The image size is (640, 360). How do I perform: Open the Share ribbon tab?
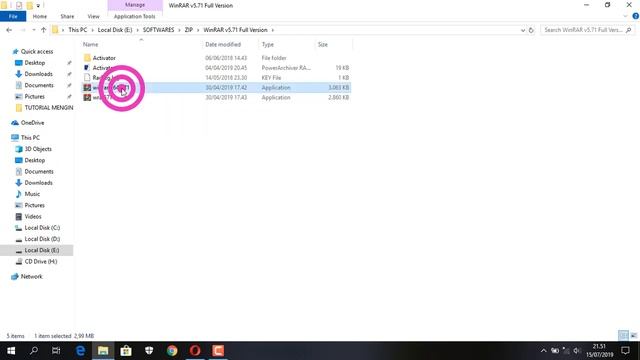[67, 16]
